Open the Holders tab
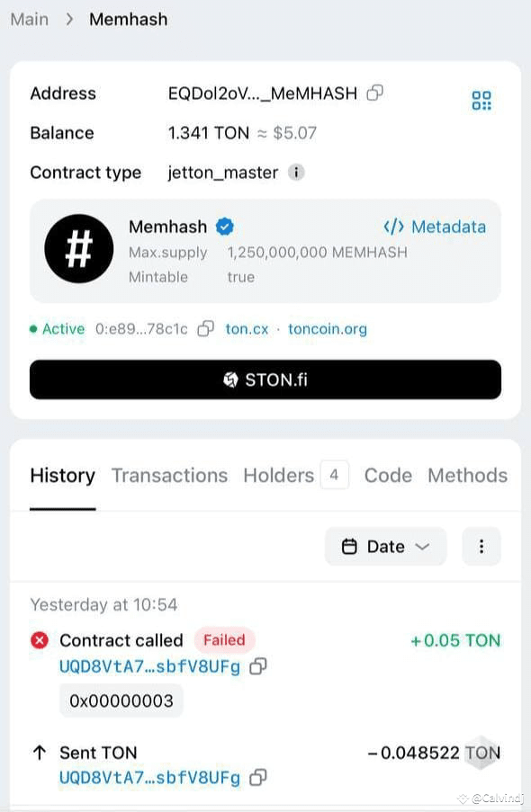The image size is (531, 812). coord(278,476)
